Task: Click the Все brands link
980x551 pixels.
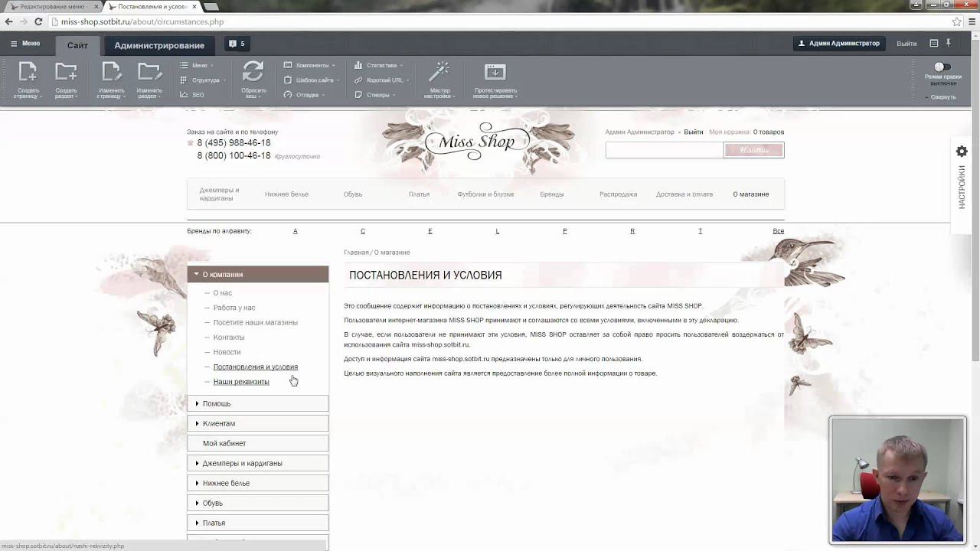Action: pyautogui.click(x=778, y=231)
